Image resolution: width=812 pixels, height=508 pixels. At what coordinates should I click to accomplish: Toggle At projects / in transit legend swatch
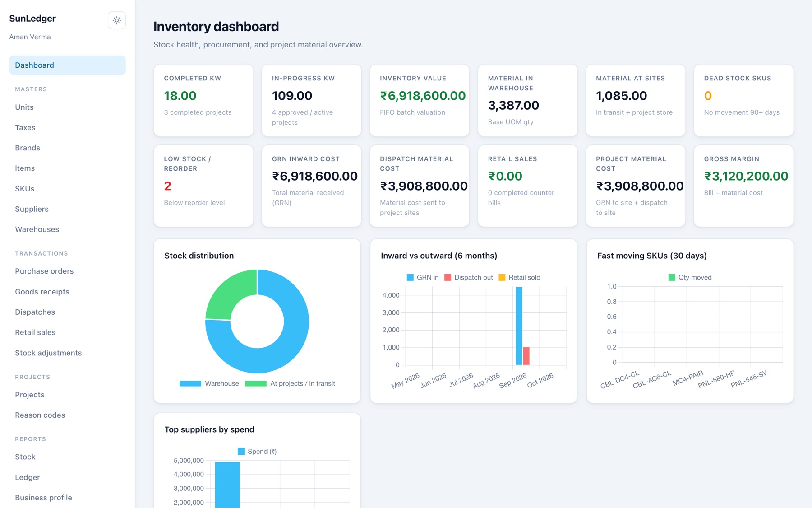[x=256, y=383]
